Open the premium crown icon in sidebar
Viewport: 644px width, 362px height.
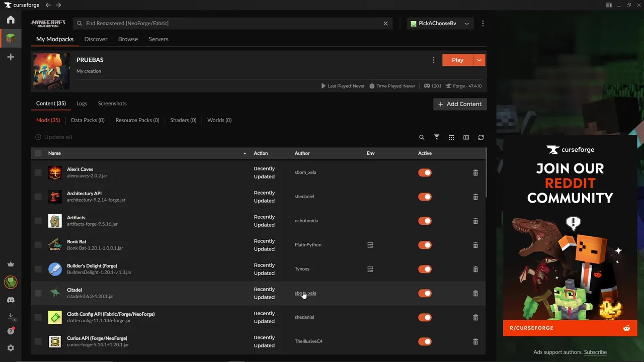click(x=11, y=264)
